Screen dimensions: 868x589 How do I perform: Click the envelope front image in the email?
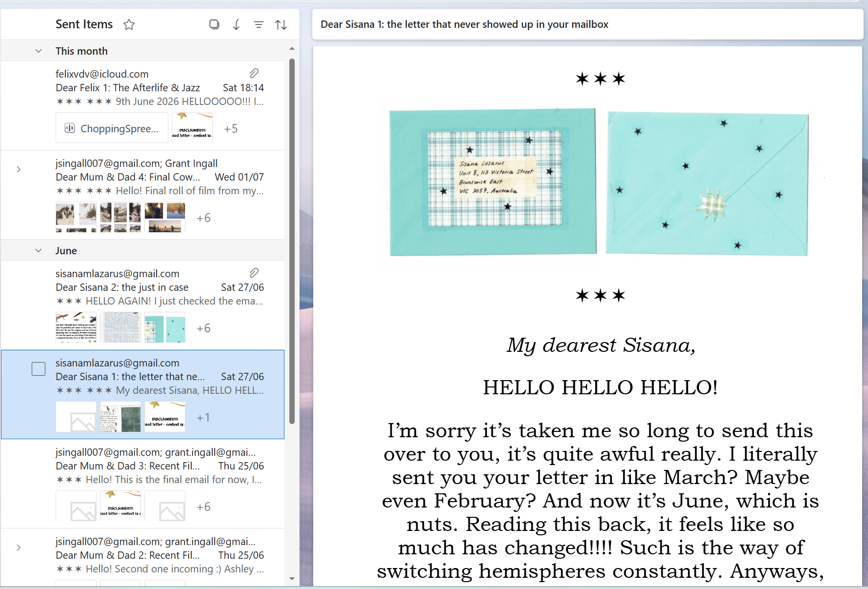tap(493, 182)
